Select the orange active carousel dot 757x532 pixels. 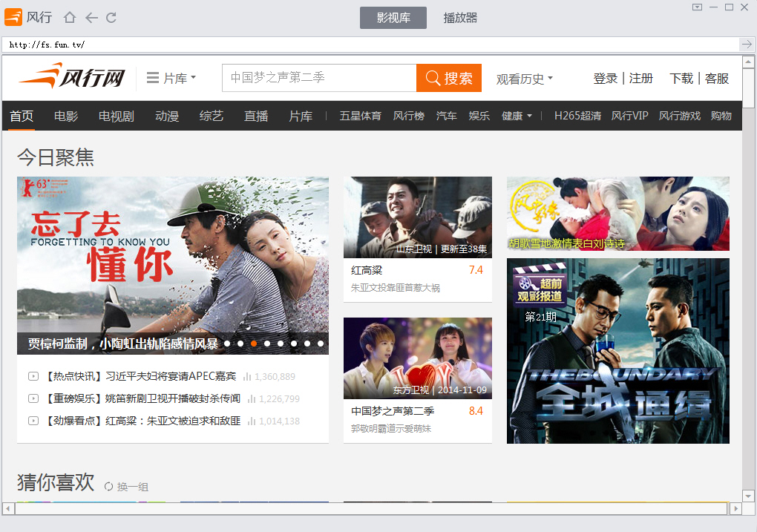(254, 344)
